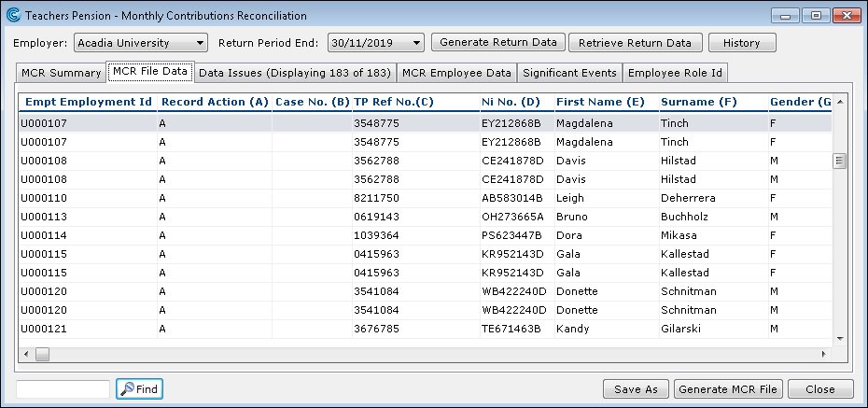The image size is (868, 408).
Task: Click the horizontal scrollbar left arrow
Action: point(26,354)
